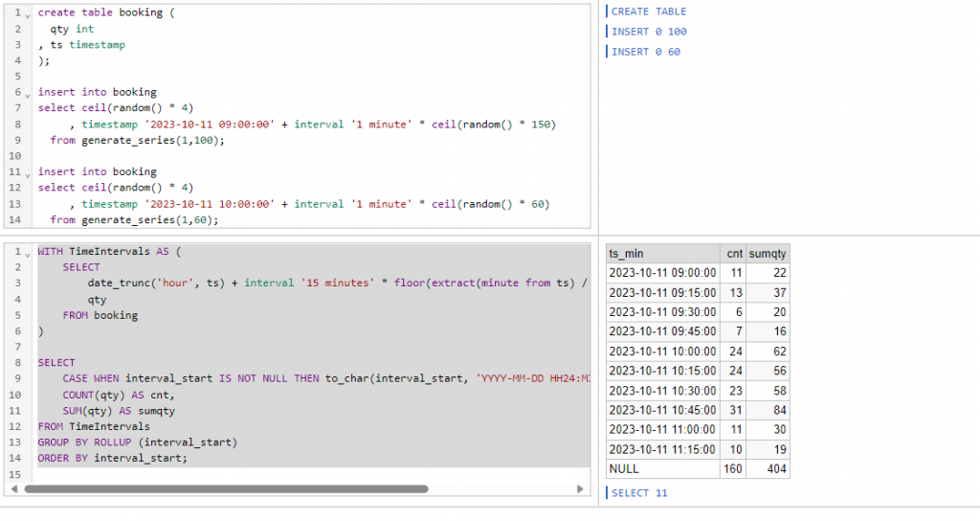Select cell 2023-10-11 11:15:00
Screen dimensions: 980x521
[x=662, y=449]
